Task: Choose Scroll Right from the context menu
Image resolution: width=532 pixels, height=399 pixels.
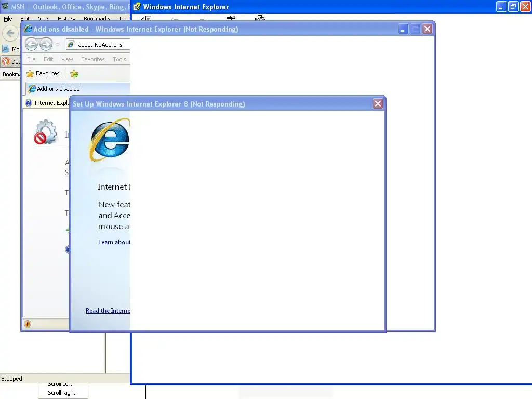Action: 61,393
